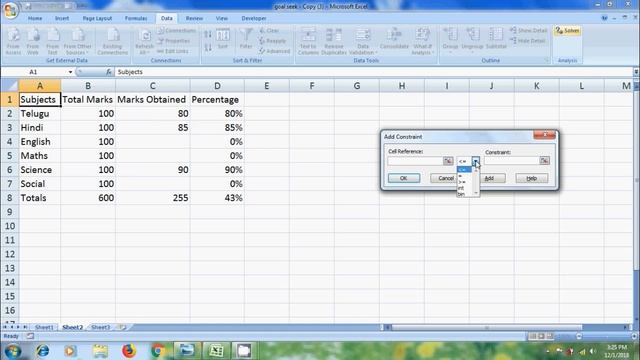
Task: Click Sort Z to A icon
Action: click(208, 47)
